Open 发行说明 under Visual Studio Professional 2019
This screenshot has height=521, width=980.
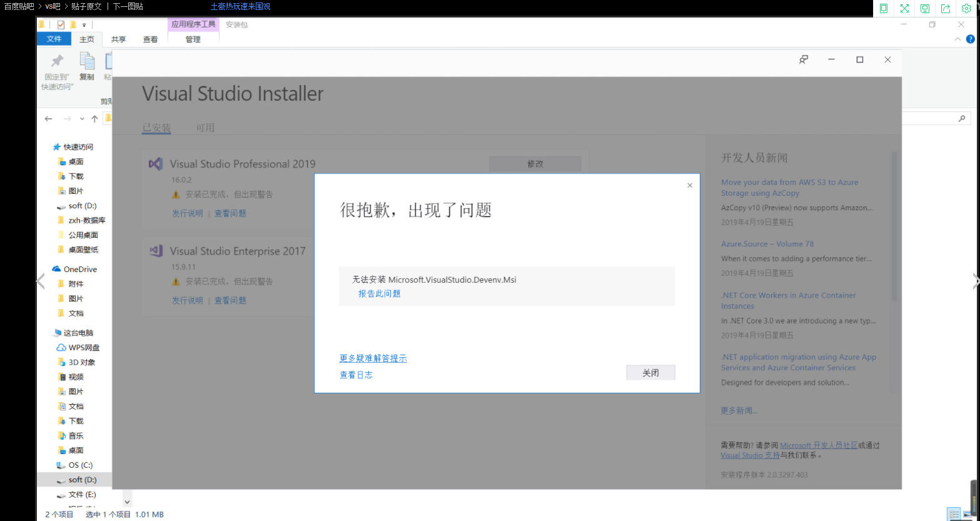tap(188, 213)
